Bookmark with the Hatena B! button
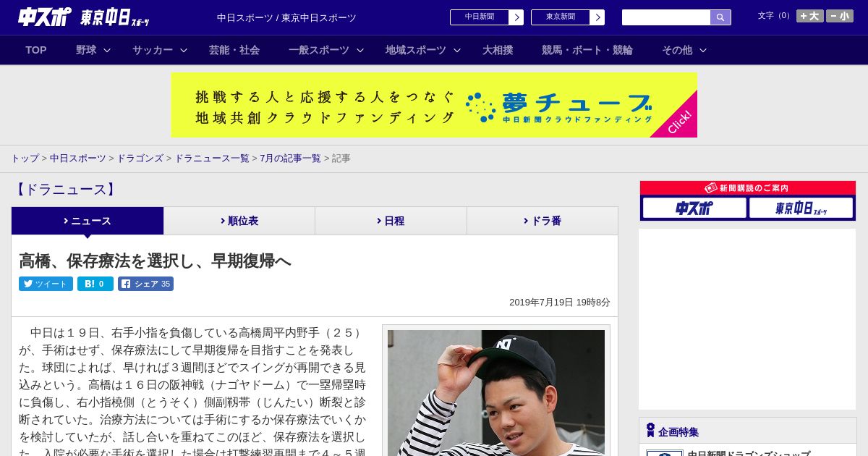This screenshot has height=456, width=868. click(x=95, y=284)
